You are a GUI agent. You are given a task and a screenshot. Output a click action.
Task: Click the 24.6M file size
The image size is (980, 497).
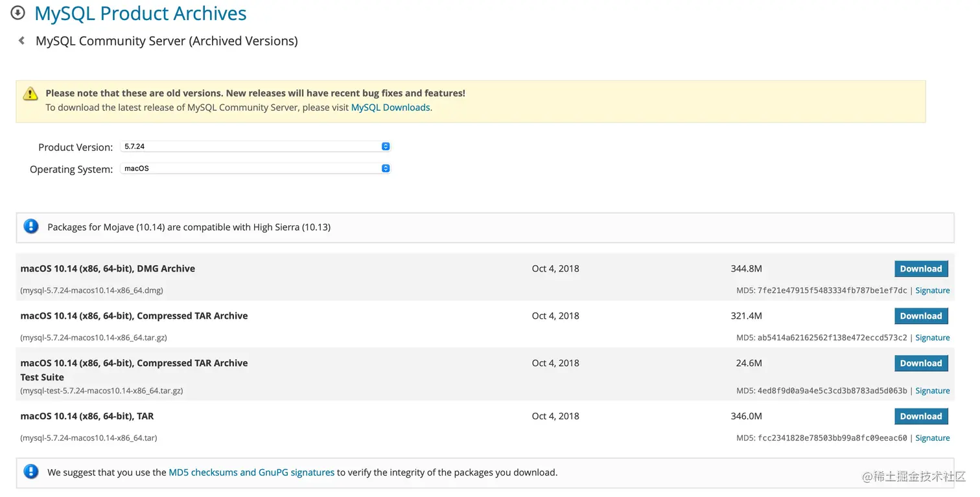pyautogui.click(x=749, y=363)
